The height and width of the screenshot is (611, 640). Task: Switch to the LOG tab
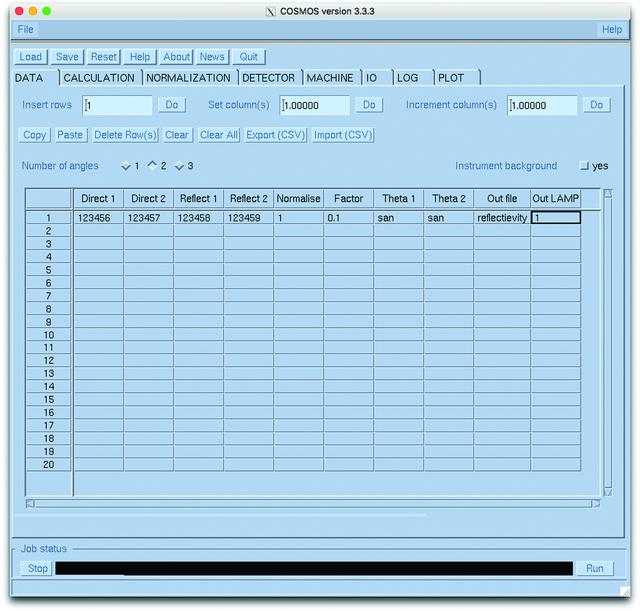pyautogui.click(x=412, y=78)
